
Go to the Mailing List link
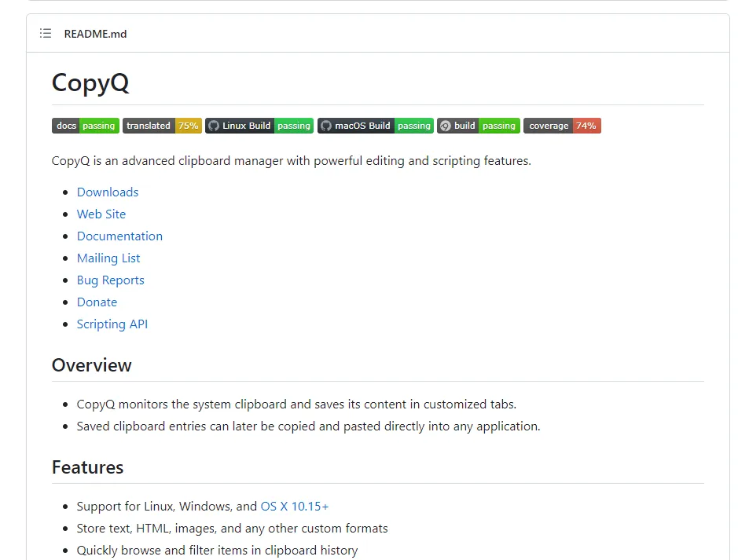(108, 258)
